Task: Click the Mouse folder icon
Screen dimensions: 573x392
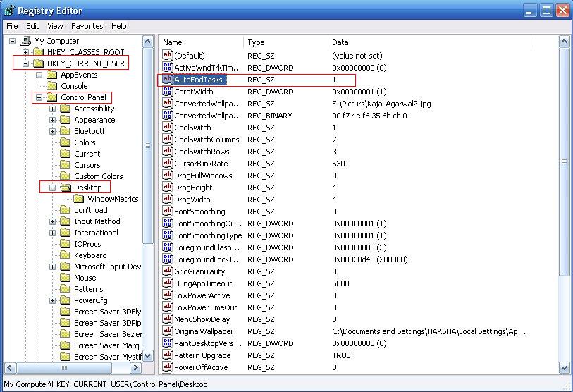Action: 66,278
